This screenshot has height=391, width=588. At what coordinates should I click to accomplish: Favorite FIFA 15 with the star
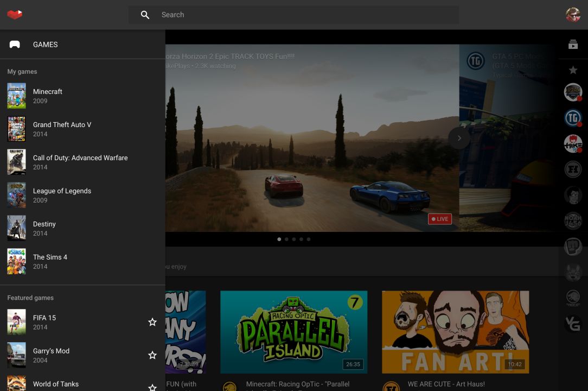click(x=152, y=322)
